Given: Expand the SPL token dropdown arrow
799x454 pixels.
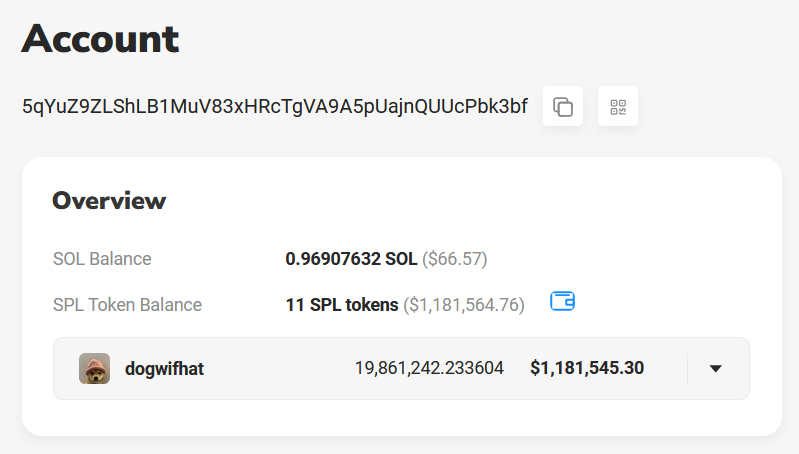Looking at the screenshot, I should pos(715,368).
